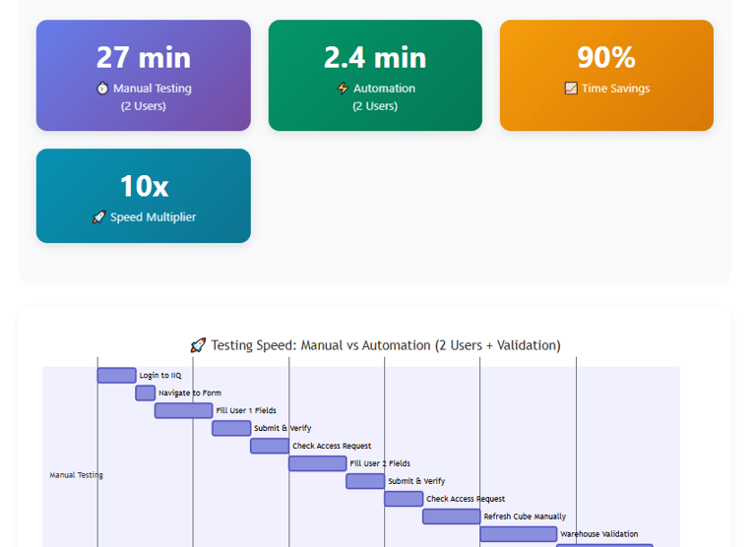Click the second Check Access Request bar
The image size is (756, 547).
tap(404, 499)
